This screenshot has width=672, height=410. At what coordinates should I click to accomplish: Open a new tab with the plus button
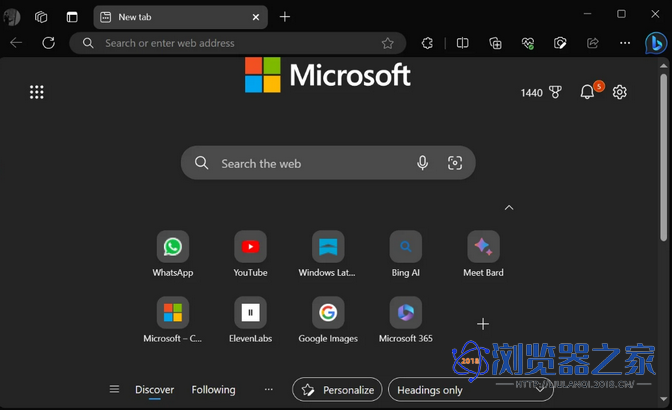pos(285,17)
